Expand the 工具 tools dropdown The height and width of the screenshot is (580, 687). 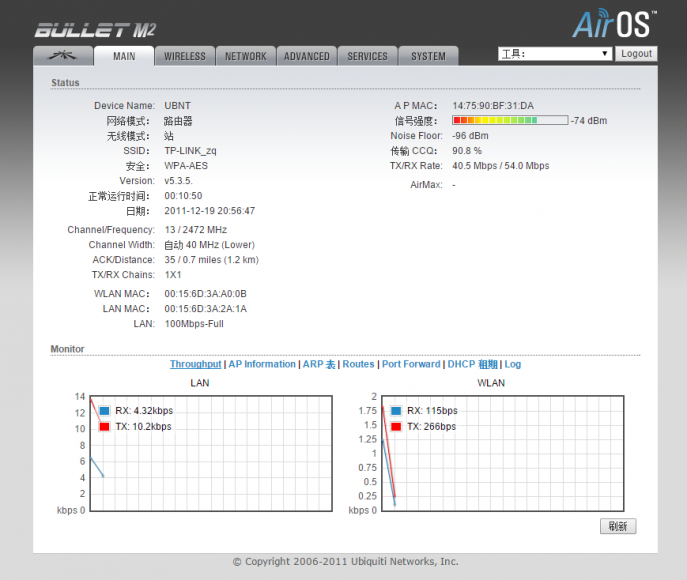[555, 54]
